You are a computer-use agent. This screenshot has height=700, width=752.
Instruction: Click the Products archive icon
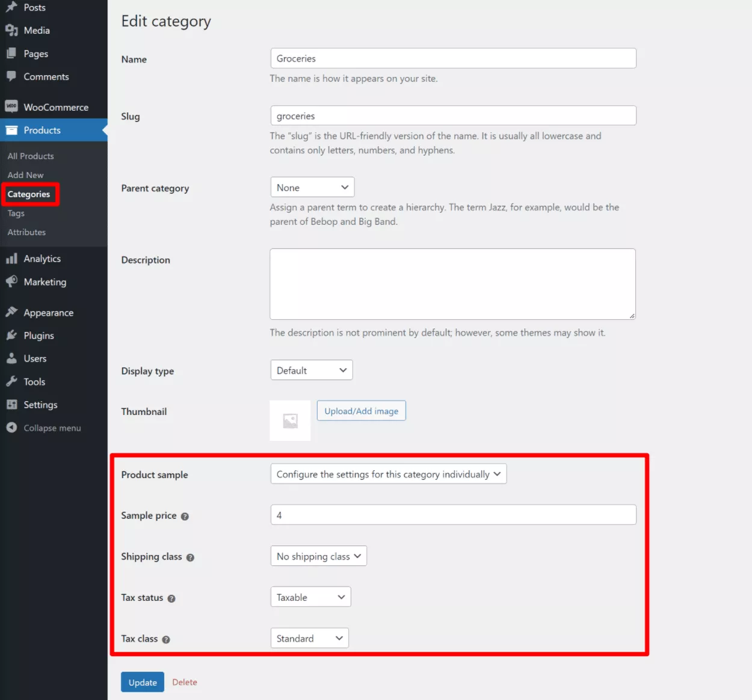(11, 130)
